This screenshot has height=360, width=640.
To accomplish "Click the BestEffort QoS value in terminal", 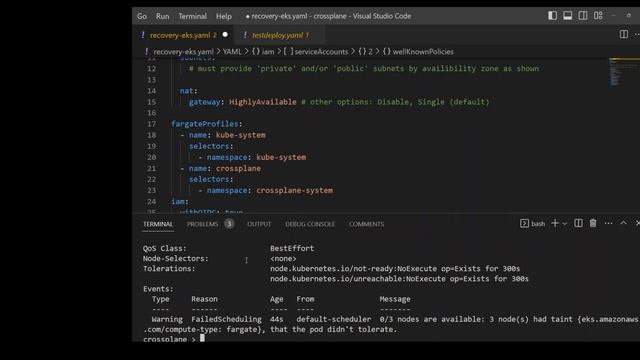I will click(292, 248).
